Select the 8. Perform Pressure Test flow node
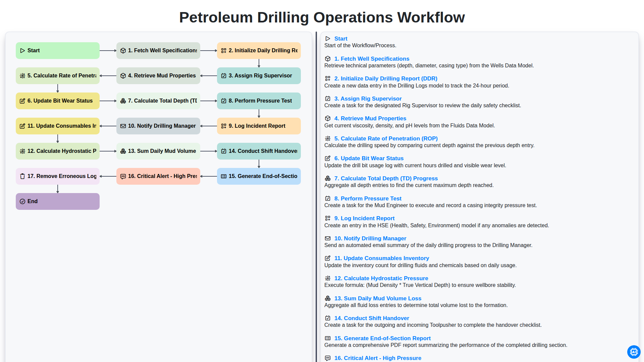644x362 pixels. coord(259,101)
